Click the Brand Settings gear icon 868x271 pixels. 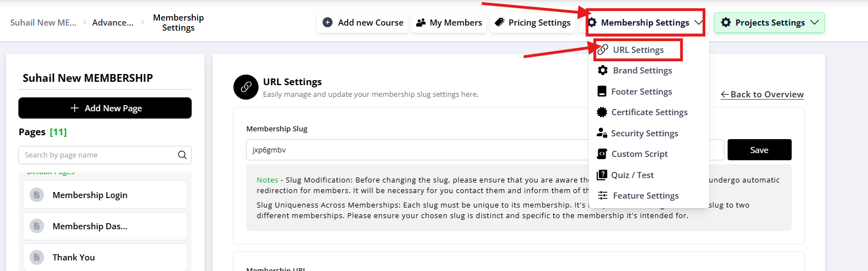[602, 71]
